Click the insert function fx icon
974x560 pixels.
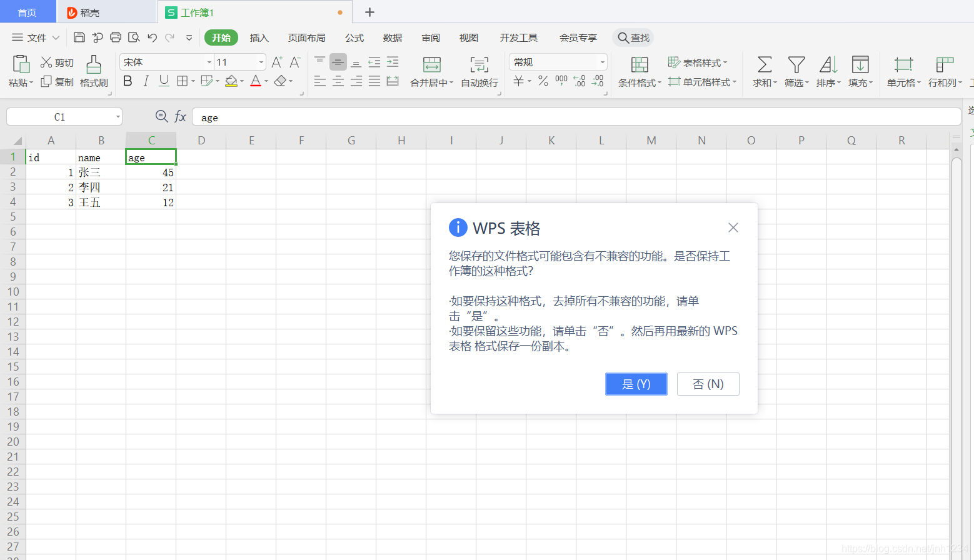point(180,116)
